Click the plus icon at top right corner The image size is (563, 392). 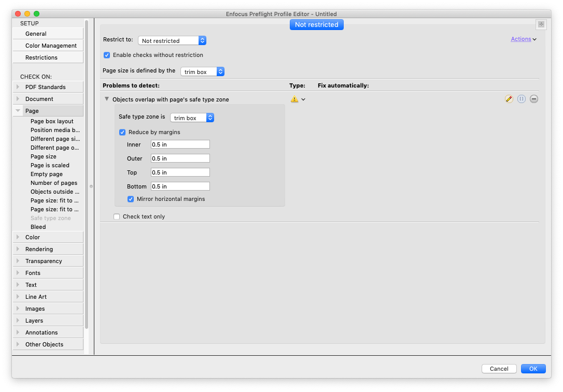pyautogui.click(x=541, y=24)
